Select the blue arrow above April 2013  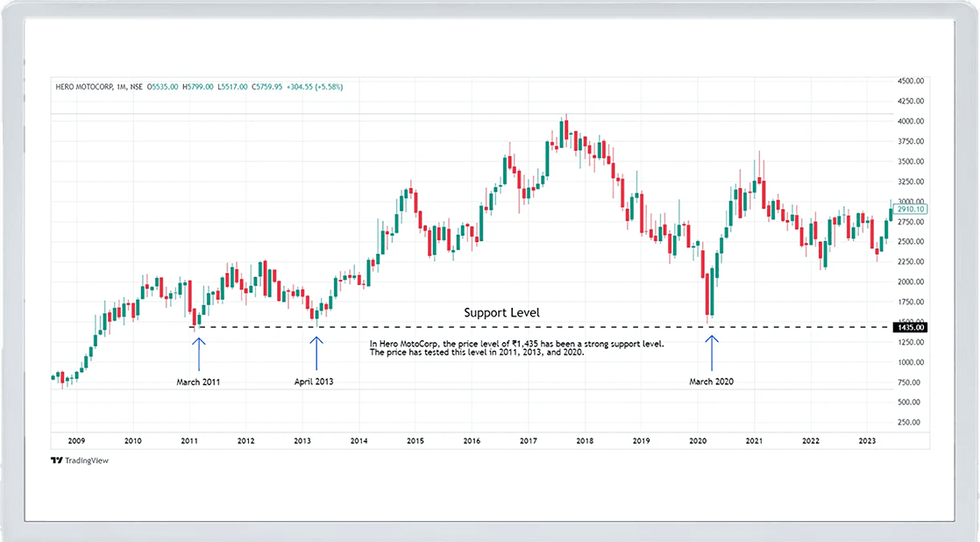coord(316,353)
